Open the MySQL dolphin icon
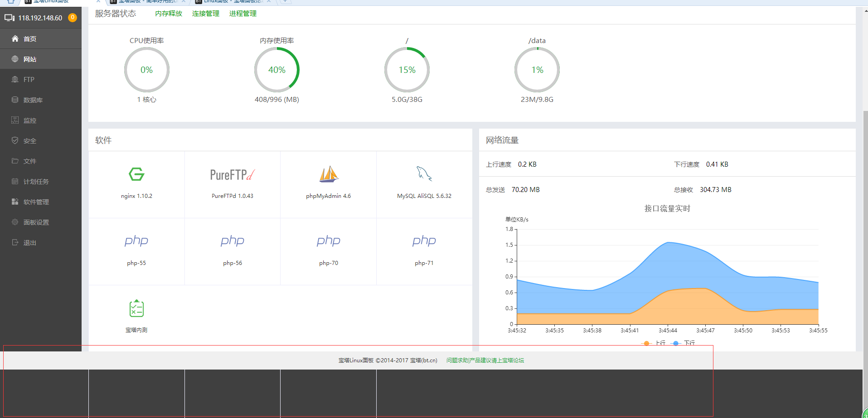868x418 pixels. 424,173
